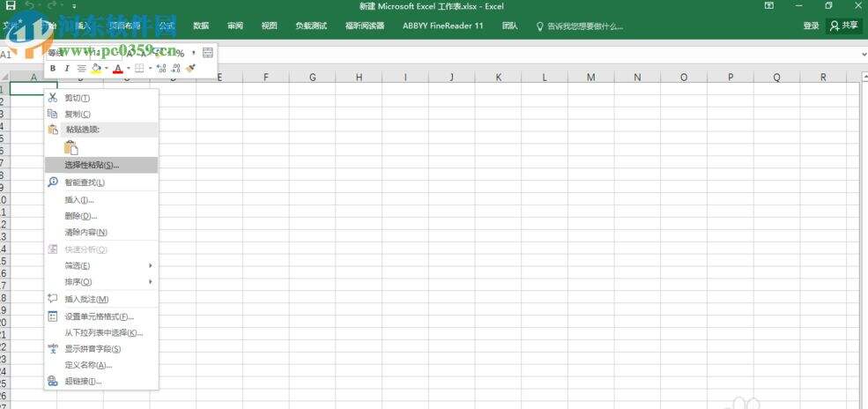This screenshot has width=868, height=409.
Task: Choose 插入批注(M) from context menu
Action: click(x=101, y=299)
